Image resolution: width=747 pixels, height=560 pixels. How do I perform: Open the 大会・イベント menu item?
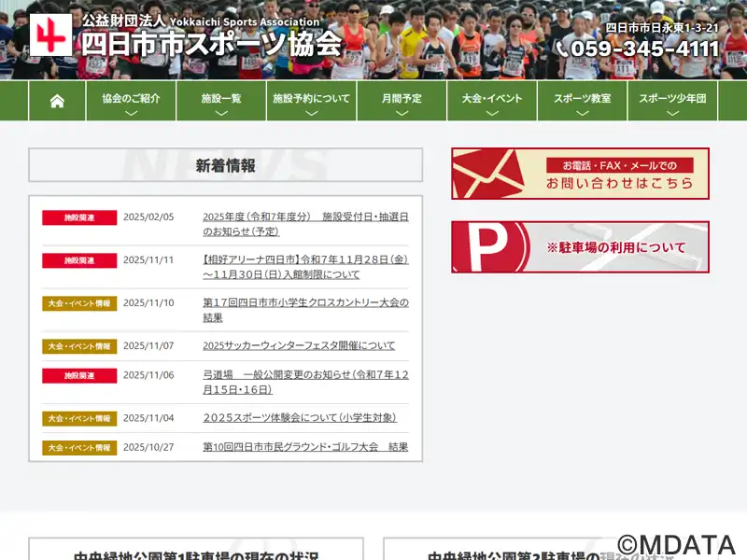click(x=492, y=99)
